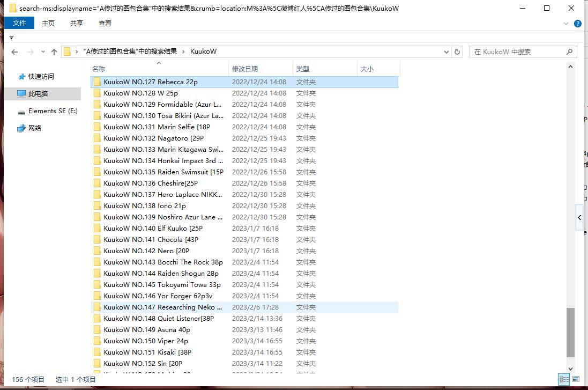Screen dimensions: 588x390
Task: Open the Help question mark icon
Action: tap(578, 24)
